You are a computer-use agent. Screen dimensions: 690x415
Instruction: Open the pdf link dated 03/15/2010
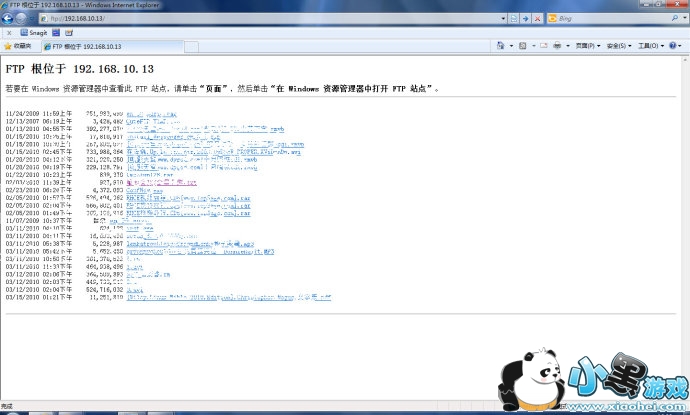click(228, 297)
